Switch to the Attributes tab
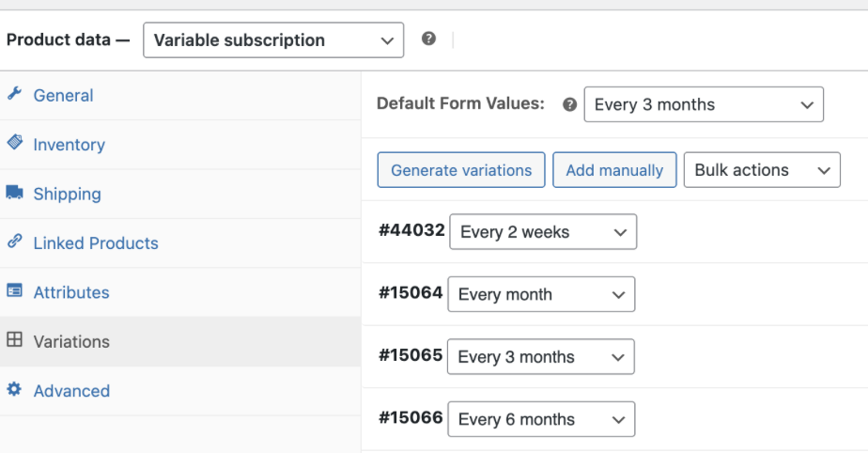 [x=71, y=292]
